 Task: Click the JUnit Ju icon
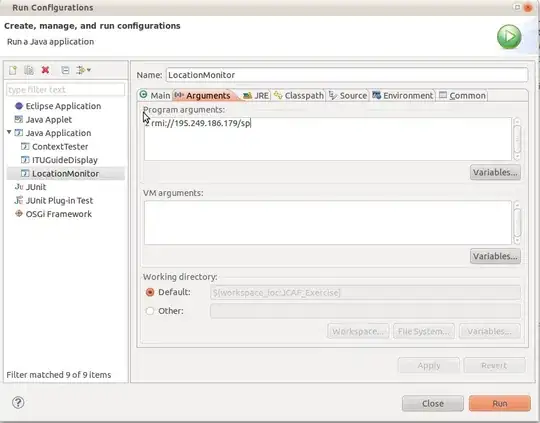[19, 187]
